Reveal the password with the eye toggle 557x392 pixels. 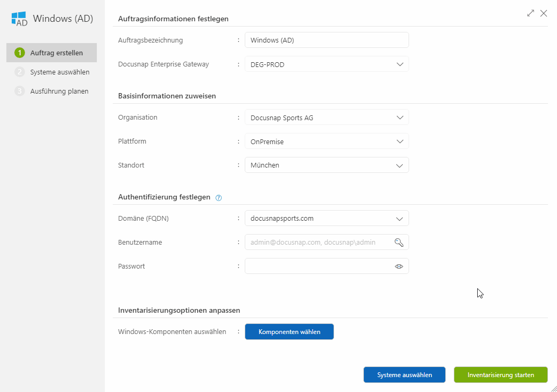[x=399, y=266]
